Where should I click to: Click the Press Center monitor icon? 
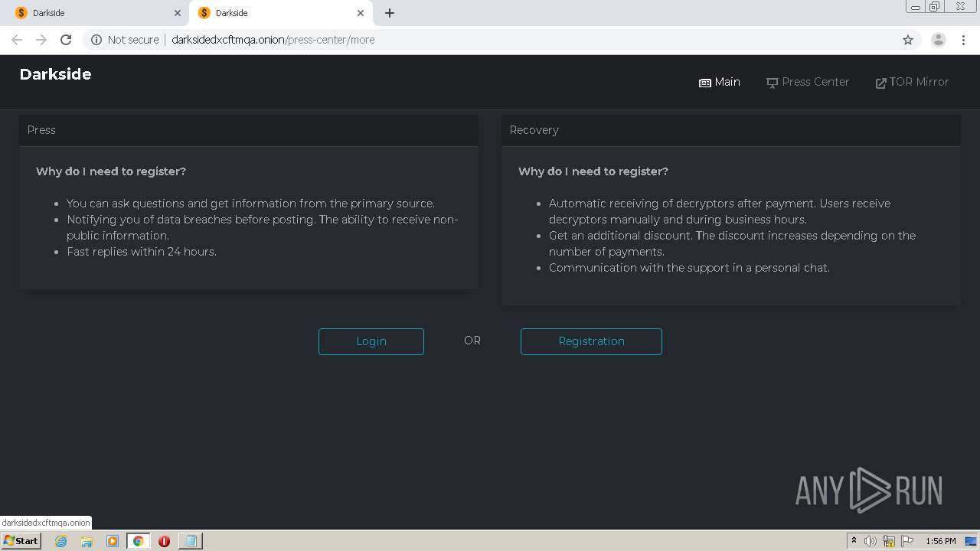point(773,83)
